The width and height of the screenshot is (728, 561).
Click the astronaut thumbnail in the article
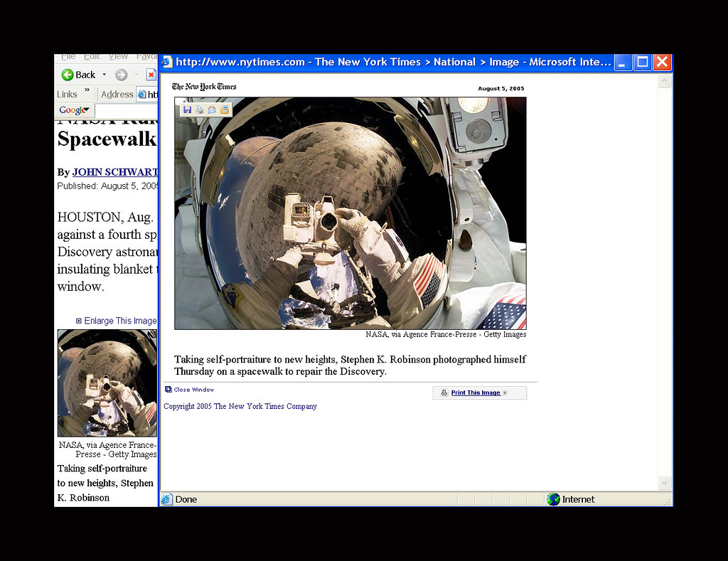click(x=107, y=383)
